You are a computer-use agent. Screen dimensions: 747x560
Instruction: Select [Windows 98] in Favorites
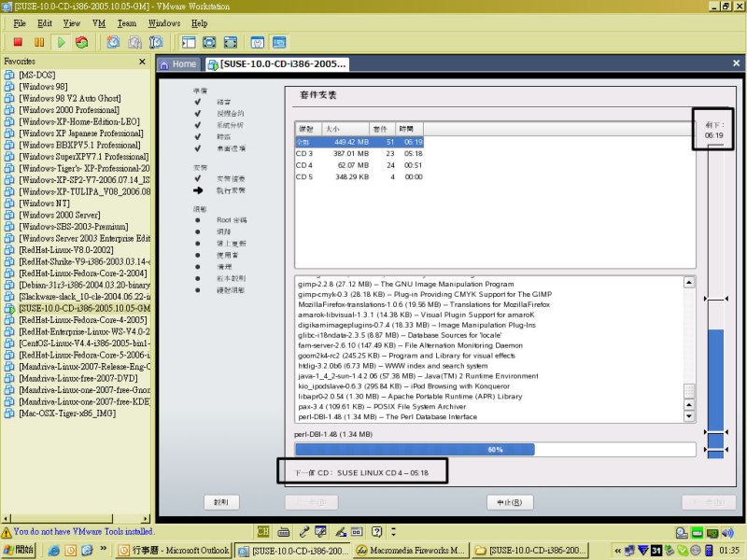click(43, 87)
